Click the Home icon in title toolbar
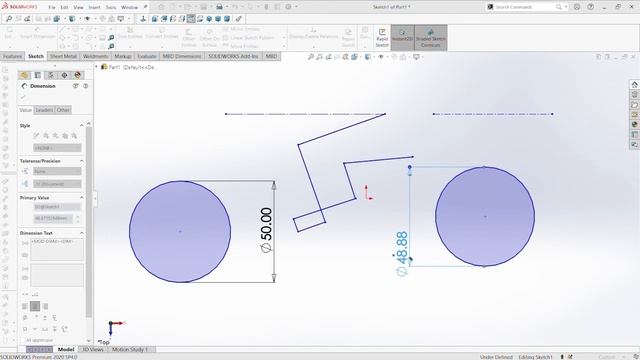The width and height of the screenshot is (640, 360). click(x=161, y=7)
